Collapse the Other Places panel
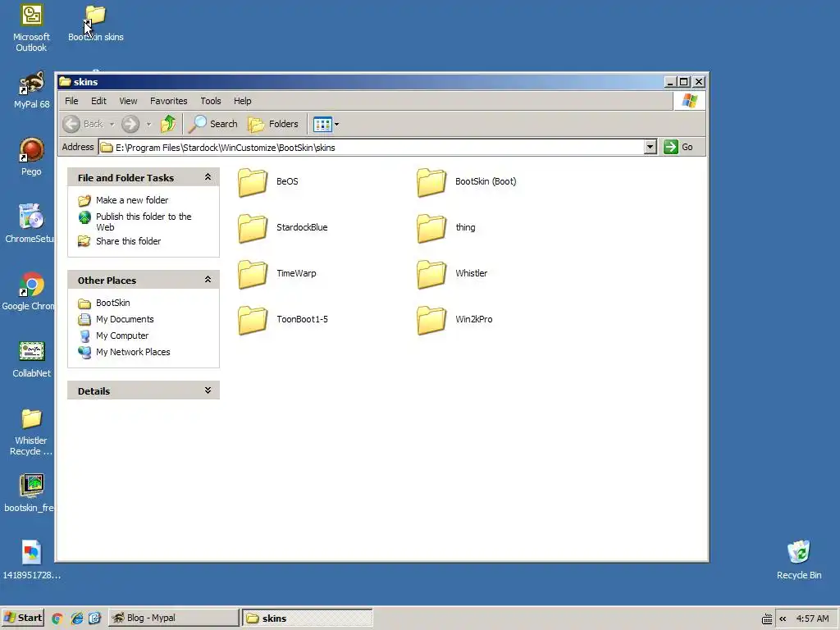Image resolution: width=840 pixels, height=630 pixels. [208, 280]
